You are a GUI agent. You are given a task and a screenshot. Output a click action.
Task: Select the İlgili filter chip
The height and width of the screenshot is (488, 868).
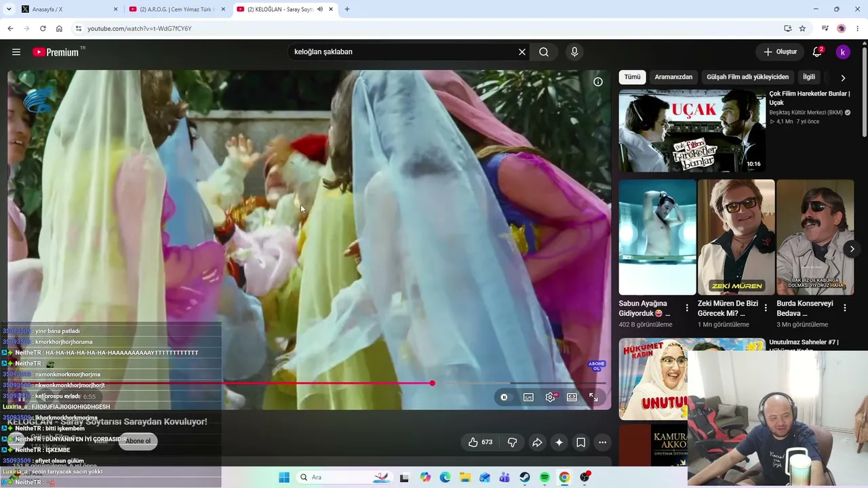pyautogui.click(x=809, y=77)
